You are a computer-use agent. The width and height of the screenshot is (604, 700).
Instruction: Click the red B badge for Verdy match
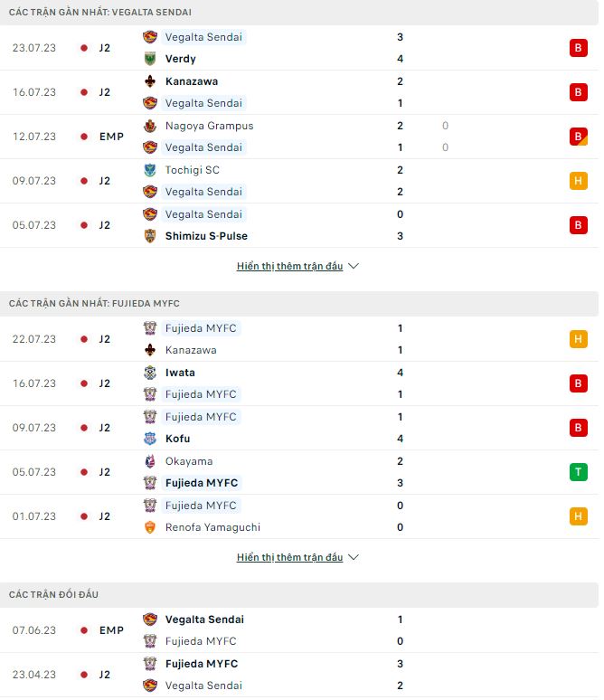pyautogui.click(x=579, y=48)
